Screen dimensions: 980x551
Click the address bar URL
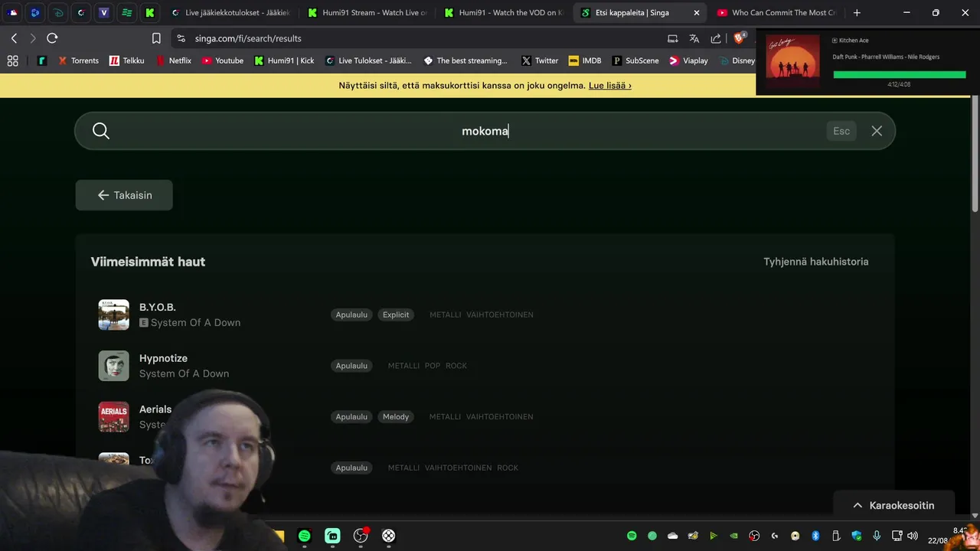click(248, 38)
